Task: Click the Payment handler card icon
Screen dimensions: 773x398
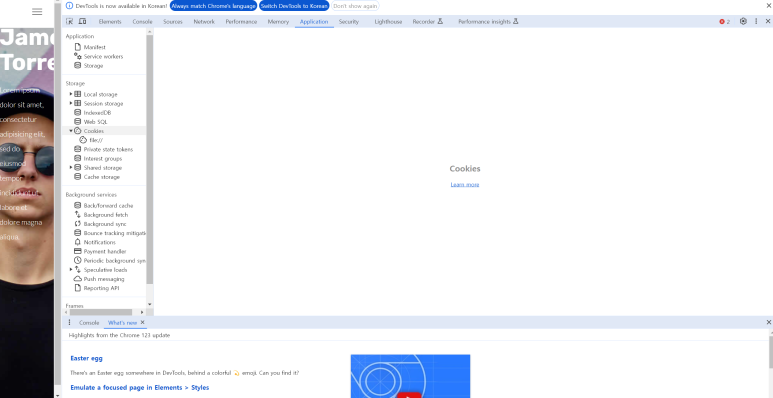Action: 77,251
